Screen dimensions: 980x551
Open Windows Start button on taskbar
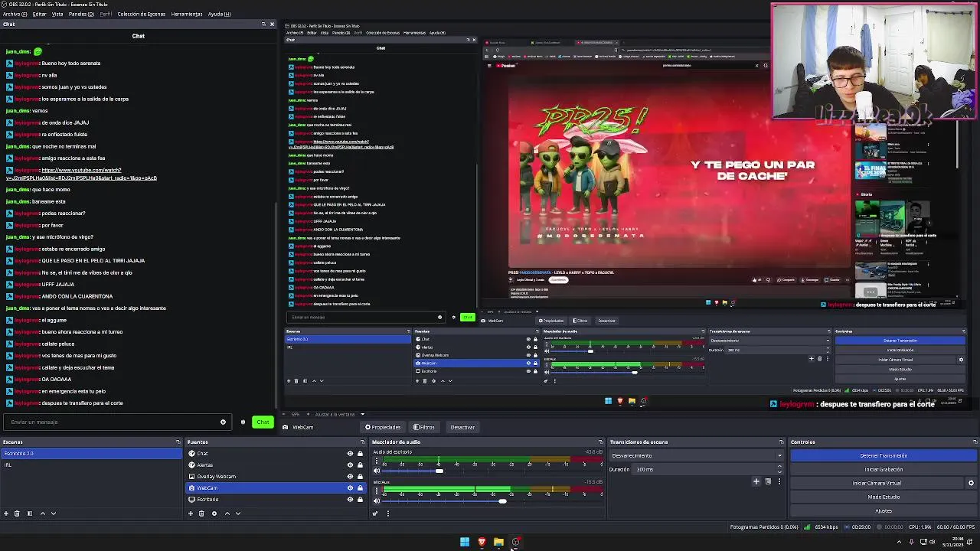click(x=465, y=542)
